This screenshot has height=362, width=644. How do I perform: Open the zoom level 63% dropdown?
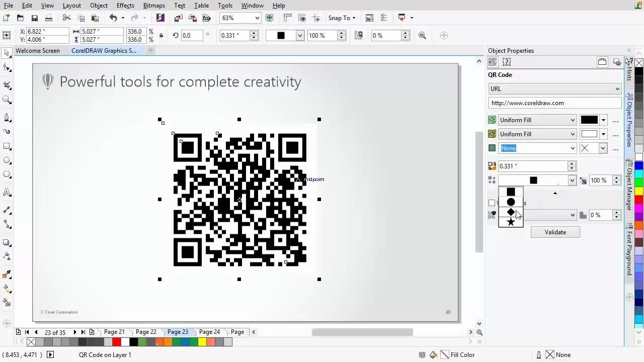257,18
